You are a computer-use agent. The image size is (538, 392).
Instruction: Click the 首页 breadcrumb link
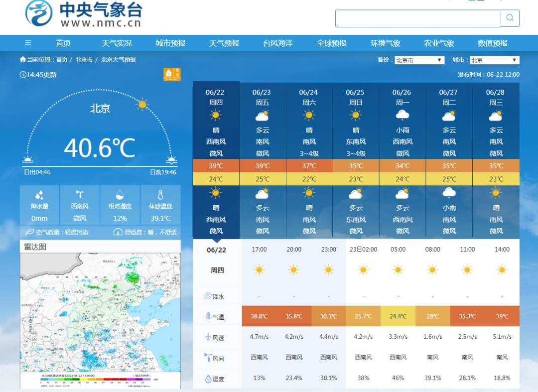tap(62, 60)
